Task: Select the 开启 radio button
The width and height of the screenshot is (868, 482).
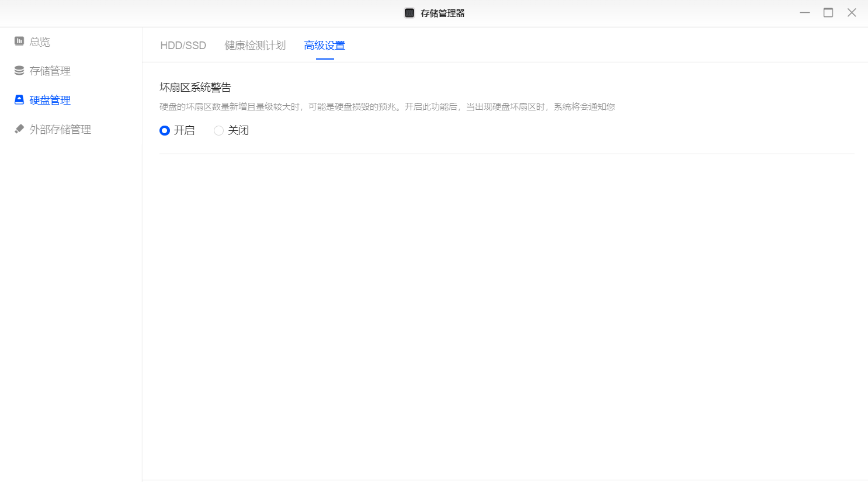Action: [x=165, y=130]
